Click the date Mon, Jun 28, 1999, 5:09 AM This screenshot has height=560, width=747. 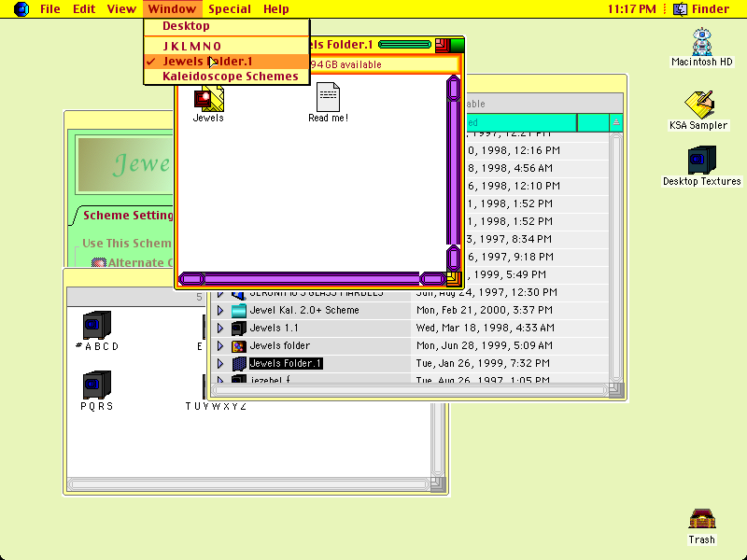(x=485, y=346)
